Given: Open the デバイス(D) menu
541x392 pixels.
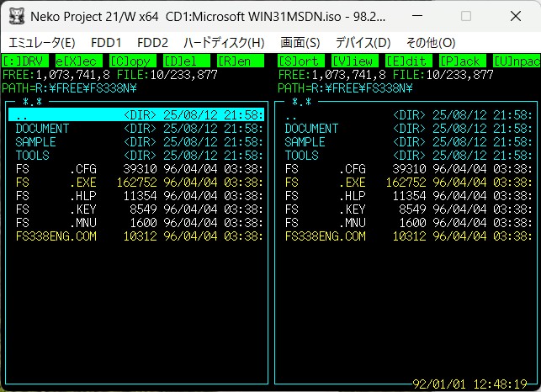Looking at the screenshot, I should [363, 42].
